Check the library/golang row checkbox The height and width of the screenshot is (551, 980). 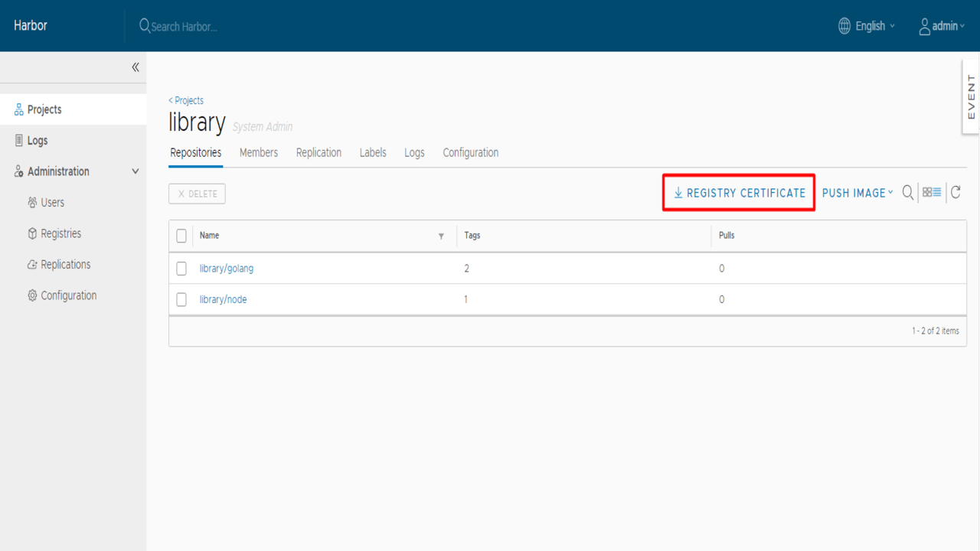[181, 269]
